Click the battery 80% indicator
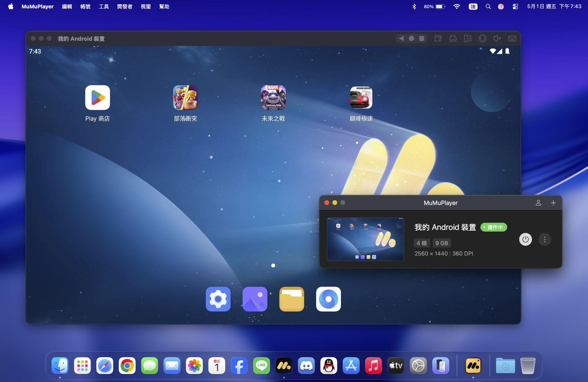This screenshot has height=382, width=588. [x=435, y=6]
